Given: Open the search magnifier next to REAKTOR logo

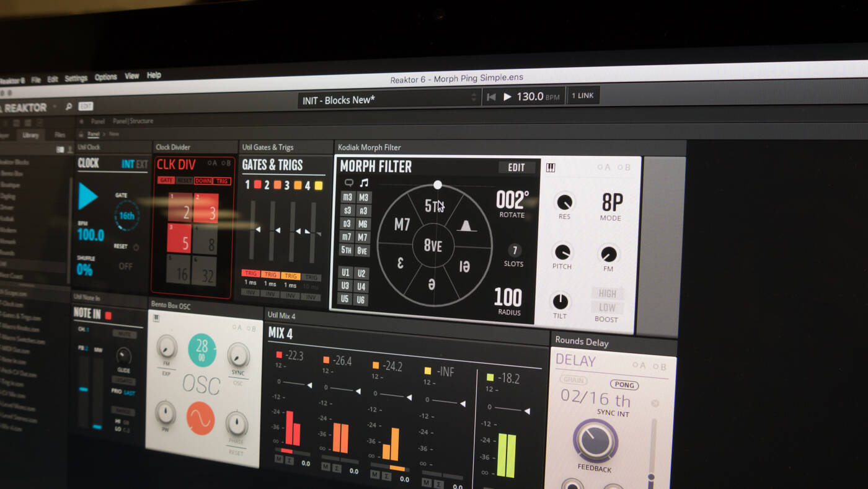Looking at the screenshot, I should pyautogui.click(x=69, y=107).
